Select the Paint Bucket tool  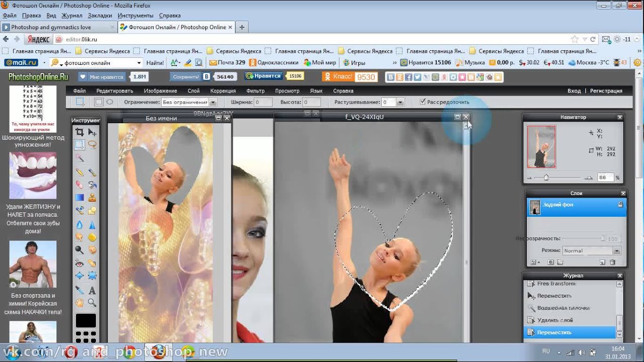[x=92, y=185]
